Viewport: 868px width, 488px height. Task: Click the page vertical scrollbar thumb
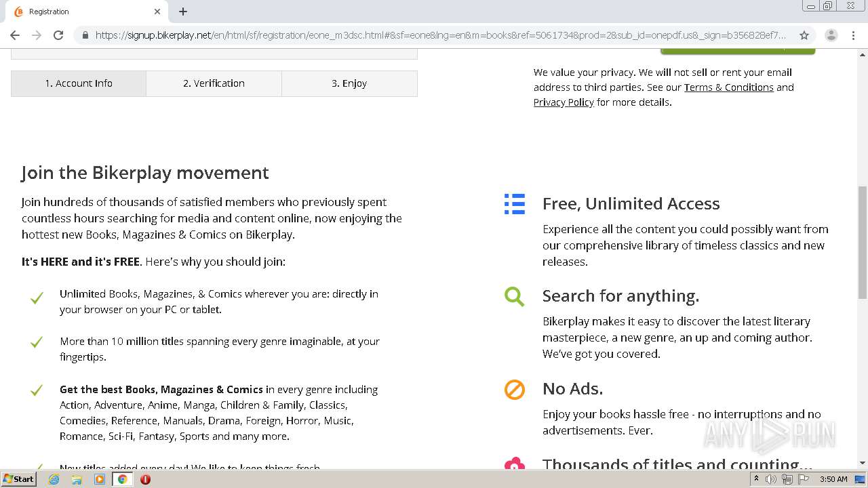point(862,242)
